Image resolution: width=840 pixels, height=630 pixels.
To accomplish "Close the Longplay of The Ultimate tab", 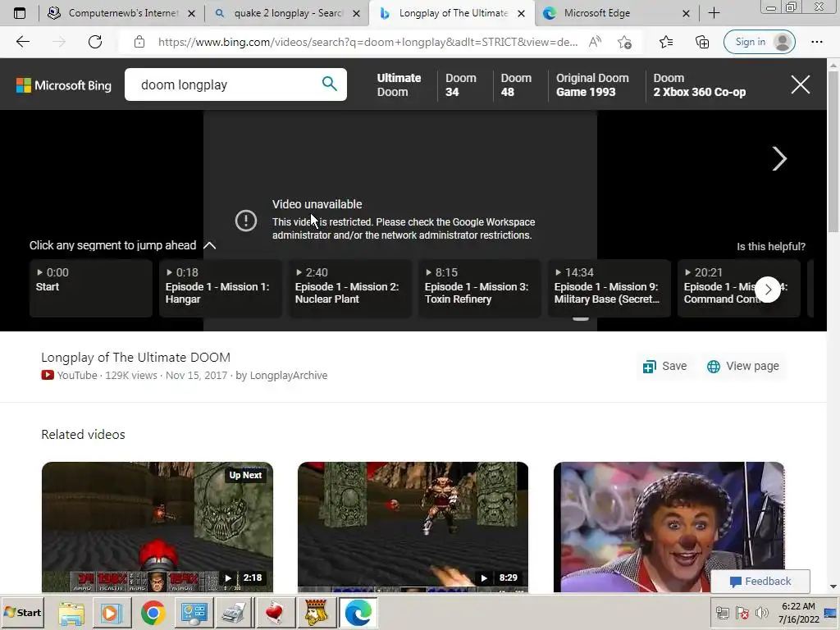I will coord(521,13).
